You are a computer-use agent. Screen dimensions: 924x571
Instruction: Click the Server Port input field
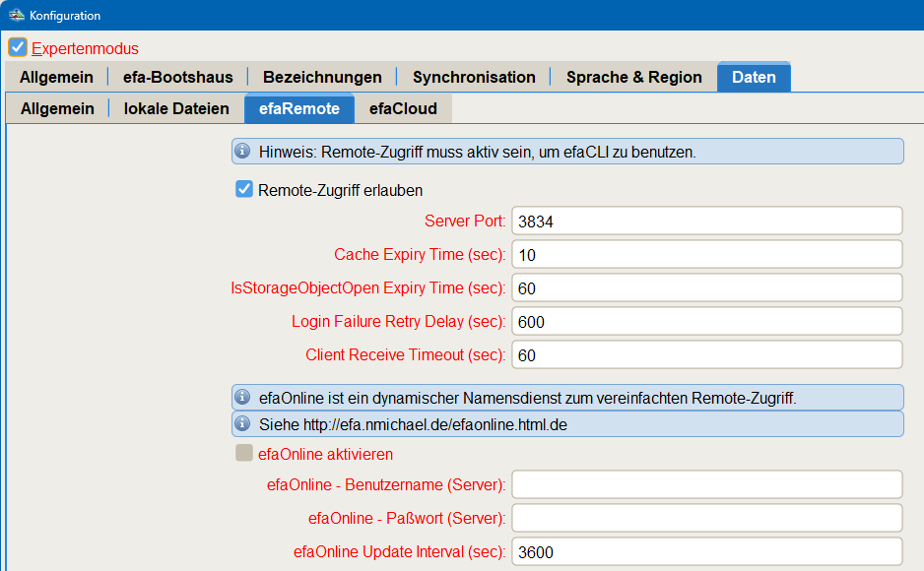tap(706, 222)
